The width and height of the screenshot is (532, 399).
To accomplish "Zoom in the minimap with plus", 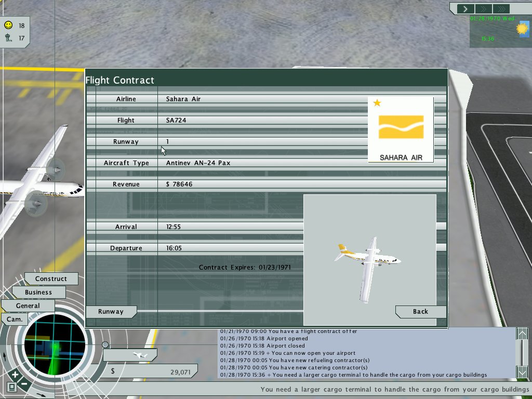I will click(x=15, y=375).
